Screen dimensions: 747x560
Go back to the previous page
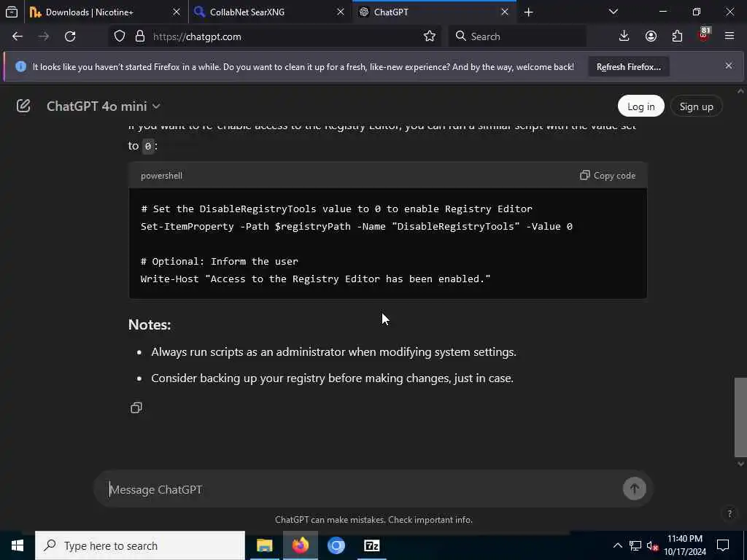point(18,36)
